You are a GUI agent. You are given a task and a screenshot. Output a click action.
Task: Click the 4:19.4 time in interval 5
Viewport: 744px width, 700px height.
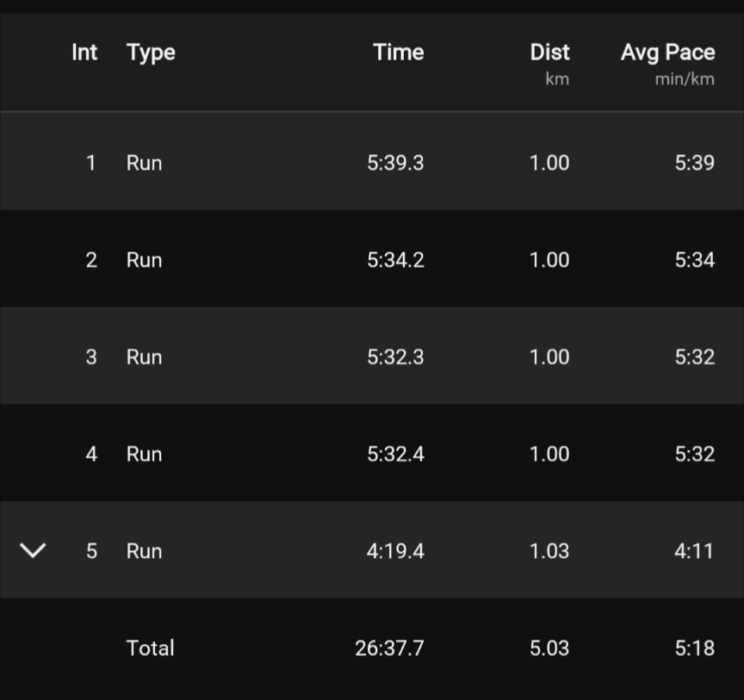pos(395,551)
